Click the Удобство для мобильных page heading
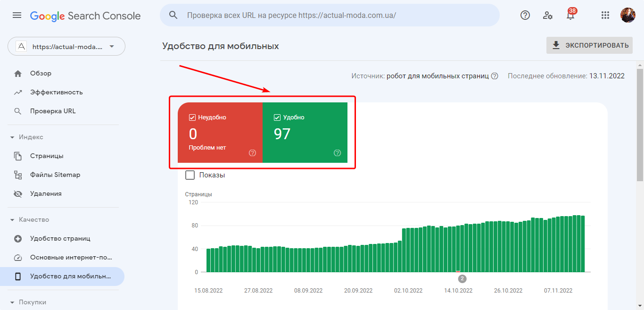The height and width of the screenshot is (310, 644). tap(221, 46)
